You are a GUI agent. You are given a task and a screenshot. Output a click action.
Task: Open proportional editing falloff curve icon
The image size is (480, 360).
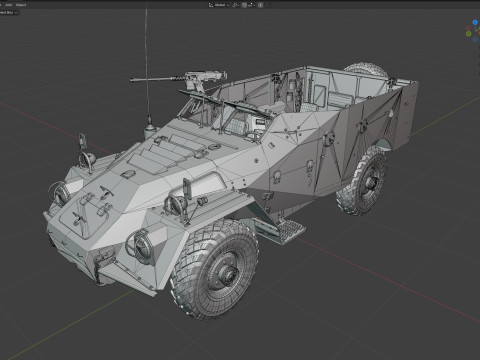click(x=268, y=5)
